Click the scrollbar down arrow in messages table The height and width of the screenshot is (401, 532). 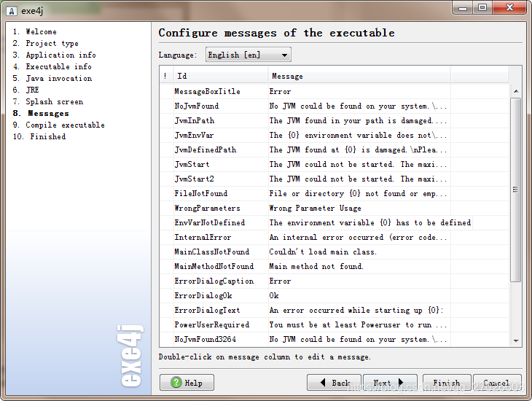click(x=516, y=341)
